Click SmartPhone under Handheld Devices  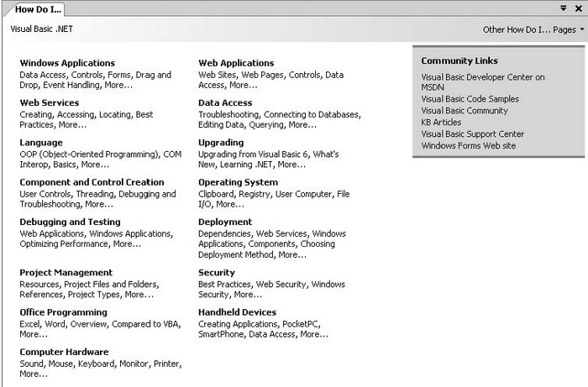221,334
